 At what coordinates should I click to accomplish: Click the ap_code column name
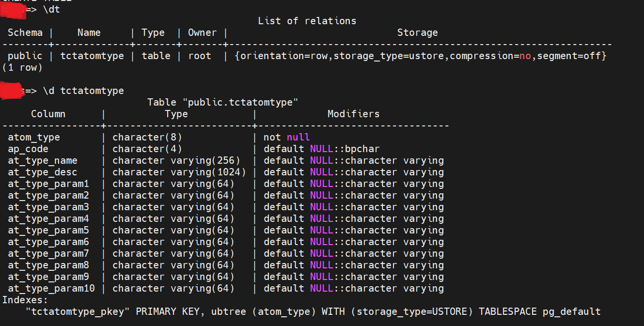tap(28, 149)
